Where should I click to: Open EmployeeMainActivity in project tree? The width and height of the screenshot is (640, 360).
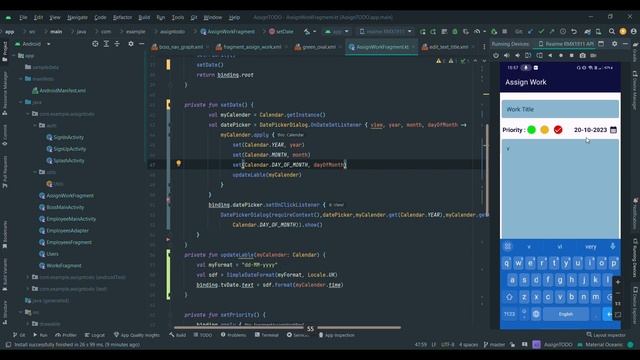67,219
